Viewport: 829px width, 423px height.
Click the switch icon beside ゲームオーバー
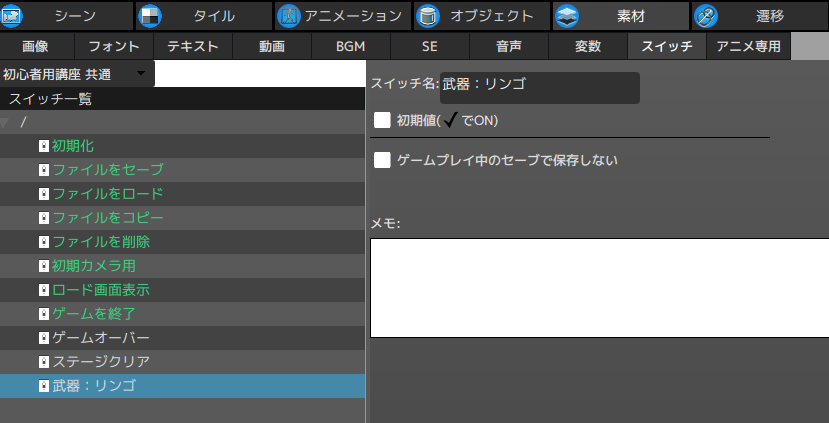(x=44, y=337)
